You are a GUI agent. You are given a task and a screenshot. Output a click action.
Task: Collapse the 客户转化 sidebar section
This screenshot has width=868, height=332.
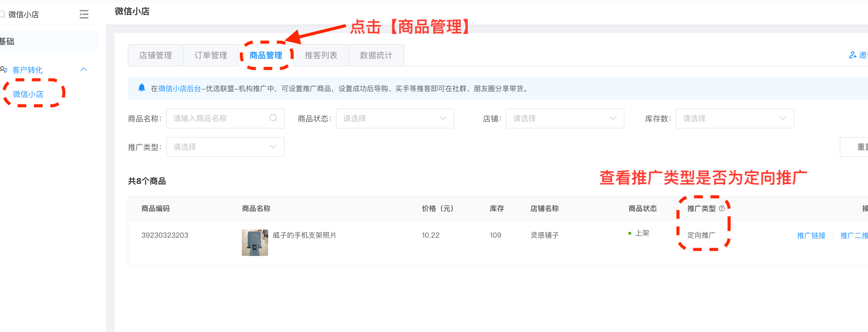point(84,69)
